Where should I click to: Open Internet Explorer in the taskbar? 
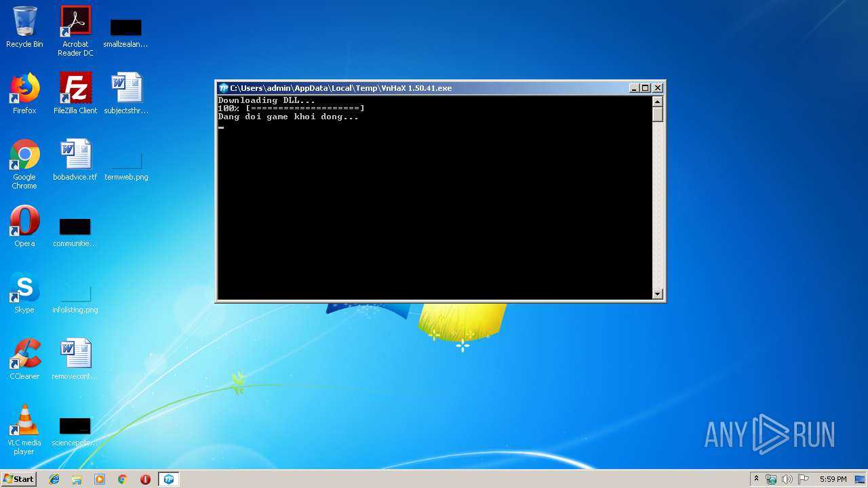pyautogui.click(x=54, y=479)
